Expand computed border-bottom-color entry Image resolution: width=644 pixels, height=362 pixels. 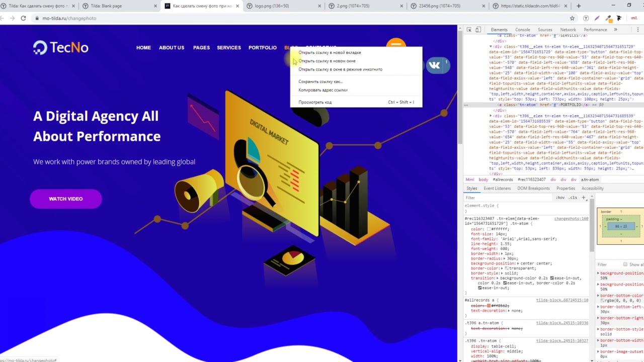pyautogui.click(x=598, y=296)
